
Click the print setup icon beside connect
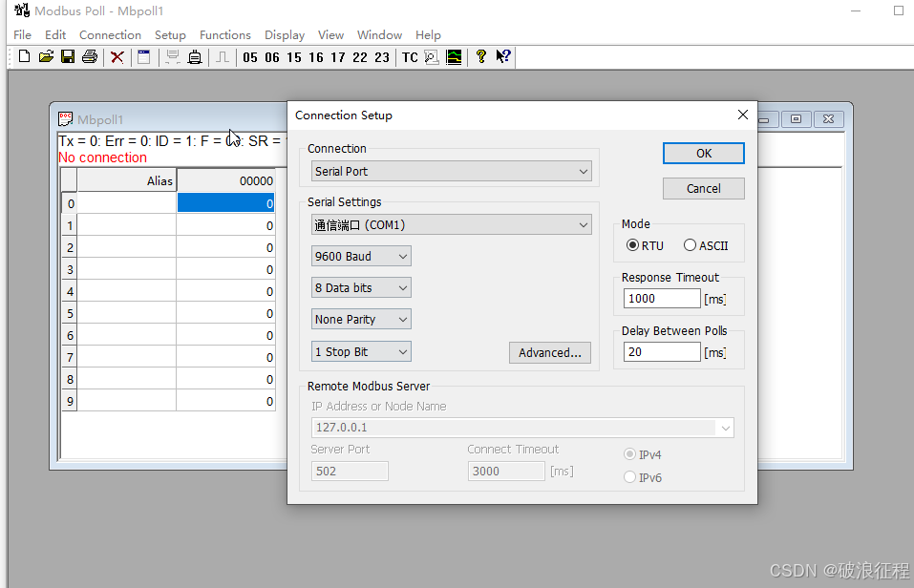pos(195,57)
